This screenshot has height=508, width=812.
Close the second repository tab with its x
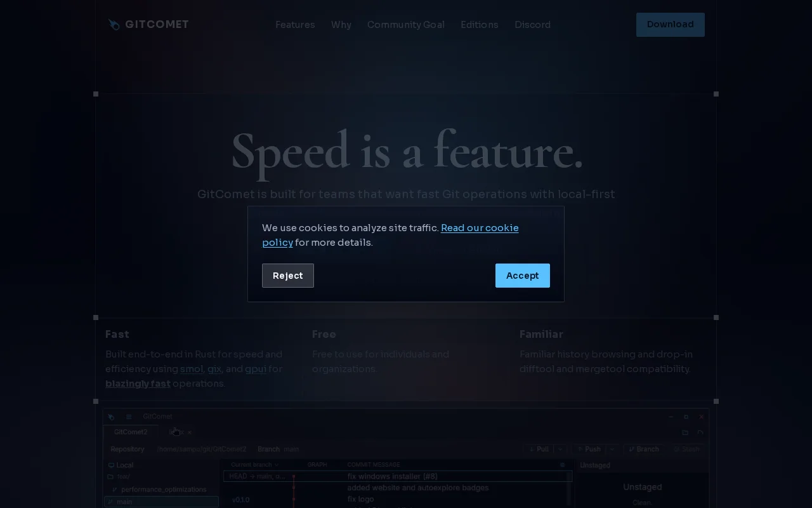click(x=189, y=432)
